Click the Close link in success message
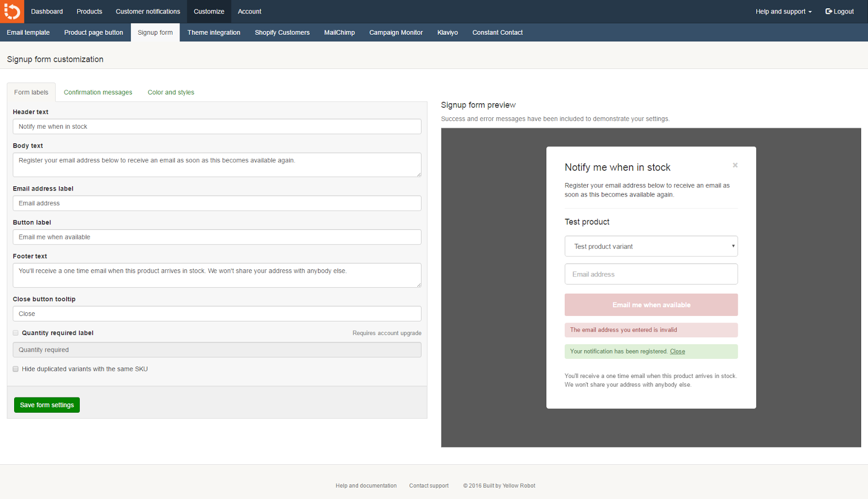 [677, 352]
